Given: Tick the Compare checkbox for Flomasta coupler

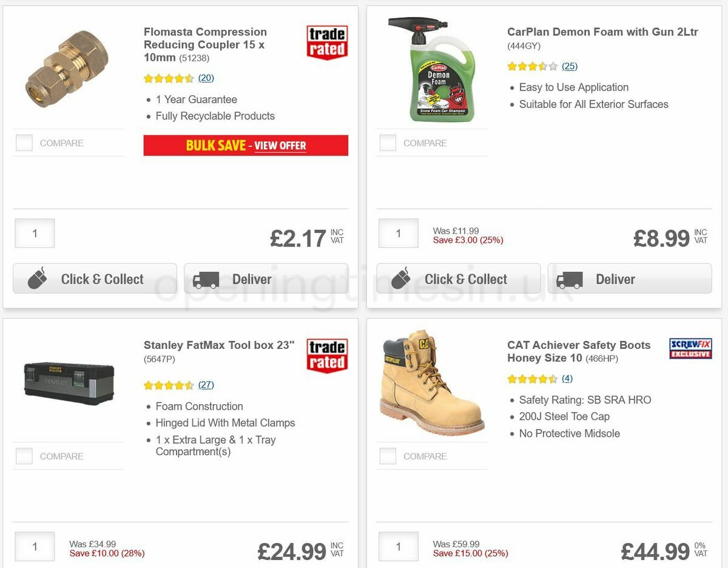Looking at the screenshot, I should pos(24,143).
